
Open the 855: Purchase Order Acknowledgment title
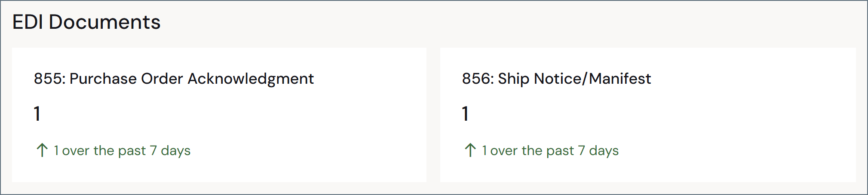click(174, 79)
